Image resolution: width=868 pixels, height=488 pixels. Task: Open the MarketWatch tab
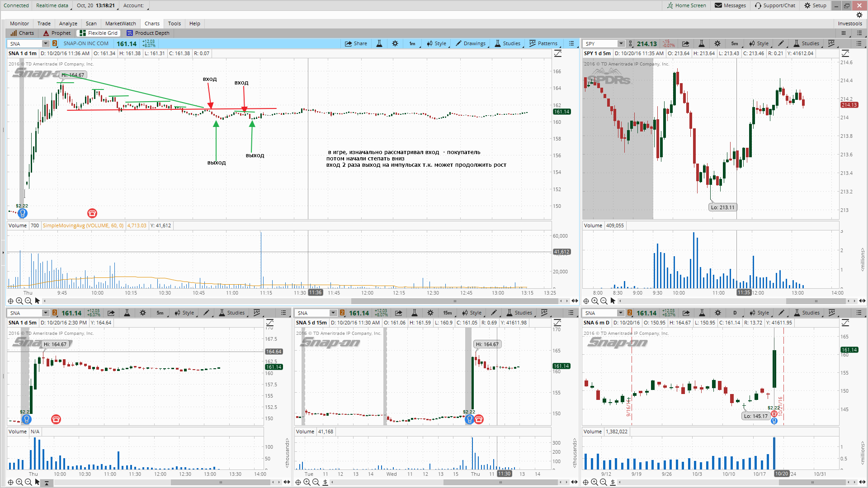(121, 23)
